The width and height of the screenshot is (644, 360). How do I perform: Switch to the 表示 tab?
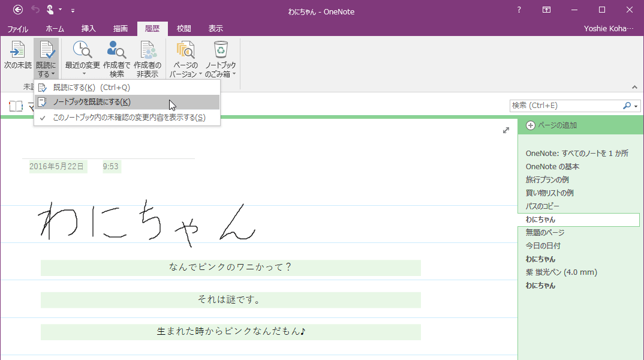216,29
